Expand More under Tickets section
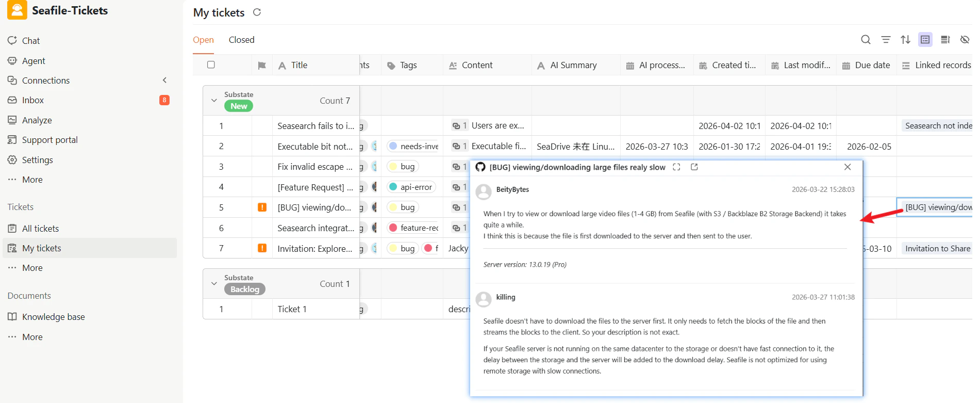This screenshot has width=980, height=403. 32,268
